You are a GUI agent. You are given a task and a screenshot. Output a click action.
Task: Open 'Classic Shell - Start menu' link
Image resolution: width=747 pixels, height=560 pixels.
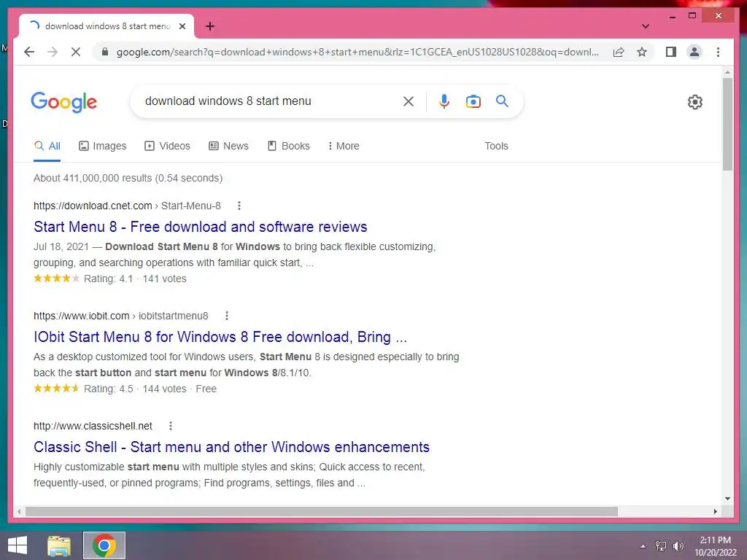(x=231, y=447)
